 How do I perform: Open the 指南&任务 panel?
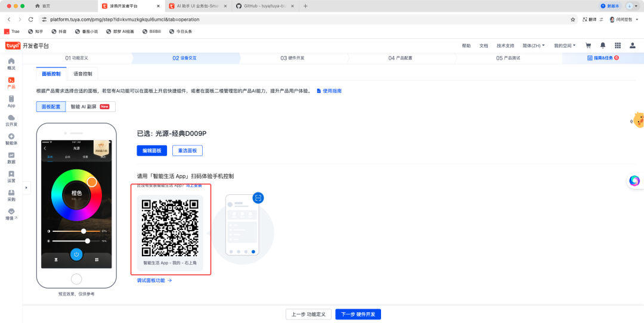click(x=603, y=58)
